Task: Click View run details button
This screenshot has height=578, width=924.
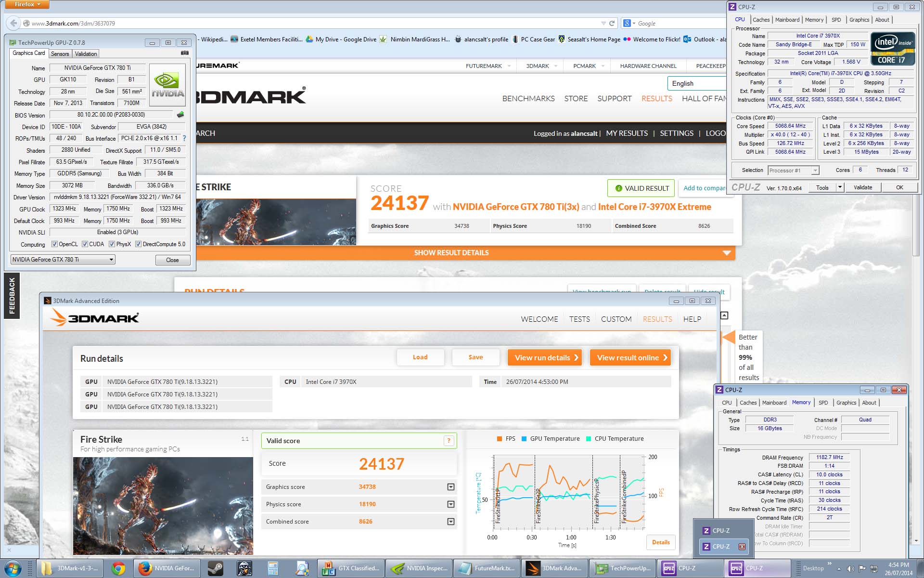Action: [545, 357]
